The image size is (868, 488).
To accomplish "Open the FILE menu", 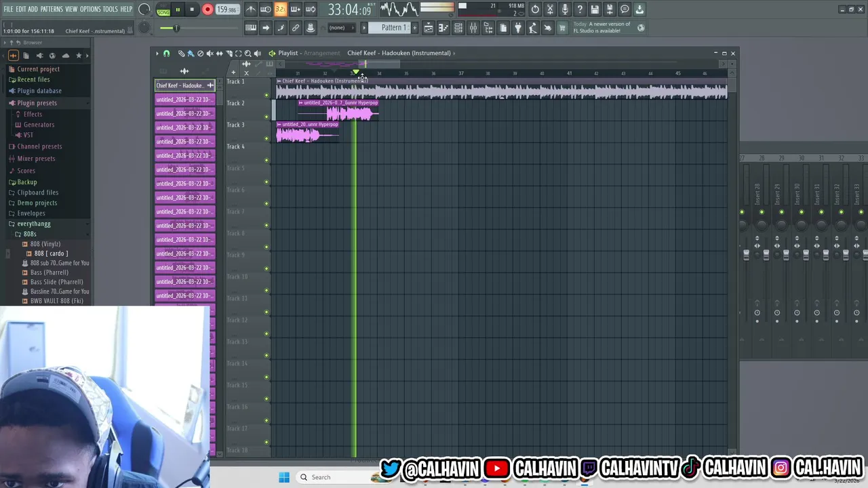I will [8, 9].
